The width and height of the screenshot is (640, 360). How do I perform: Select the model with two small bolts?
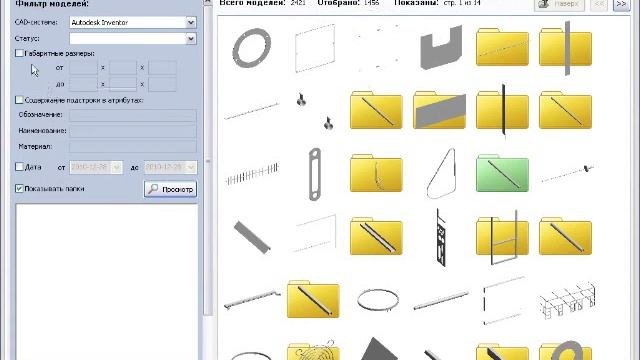315,110
